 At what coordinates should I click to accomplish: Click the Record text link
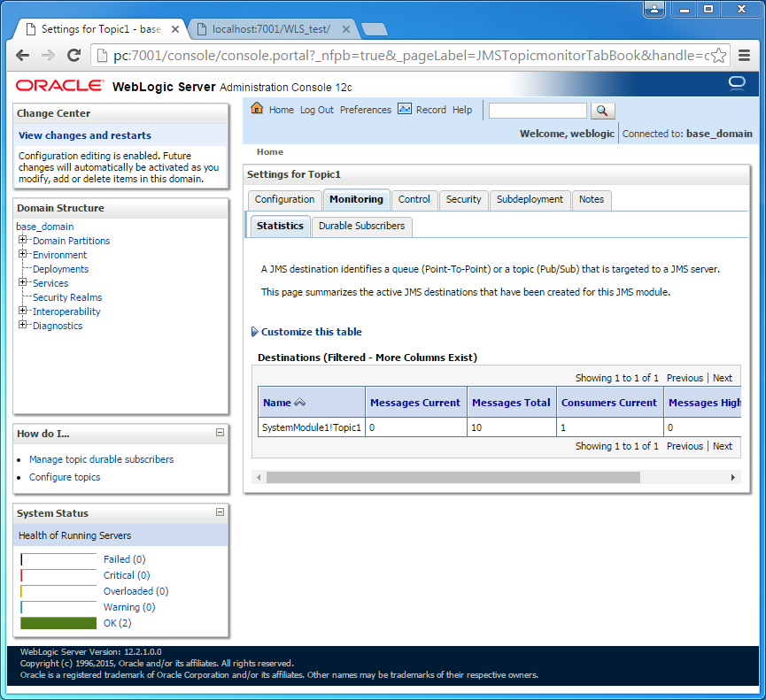click(x=431, y=110)
